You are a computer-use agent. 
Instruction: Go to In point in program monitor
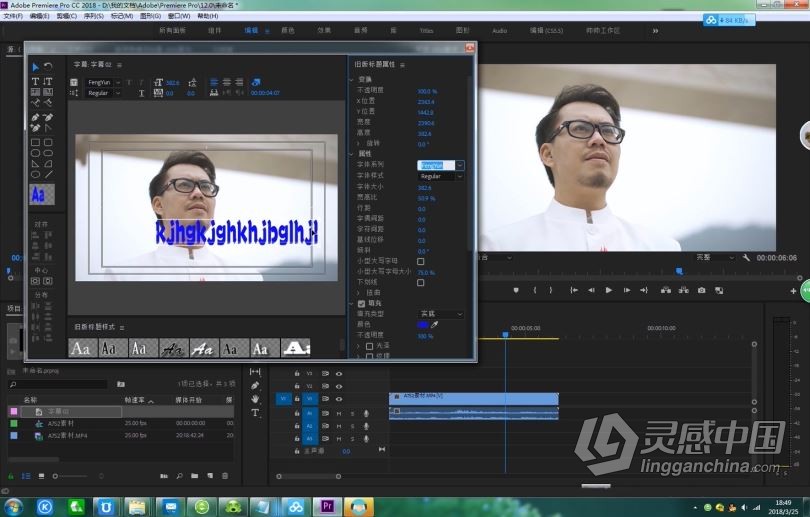573,290
